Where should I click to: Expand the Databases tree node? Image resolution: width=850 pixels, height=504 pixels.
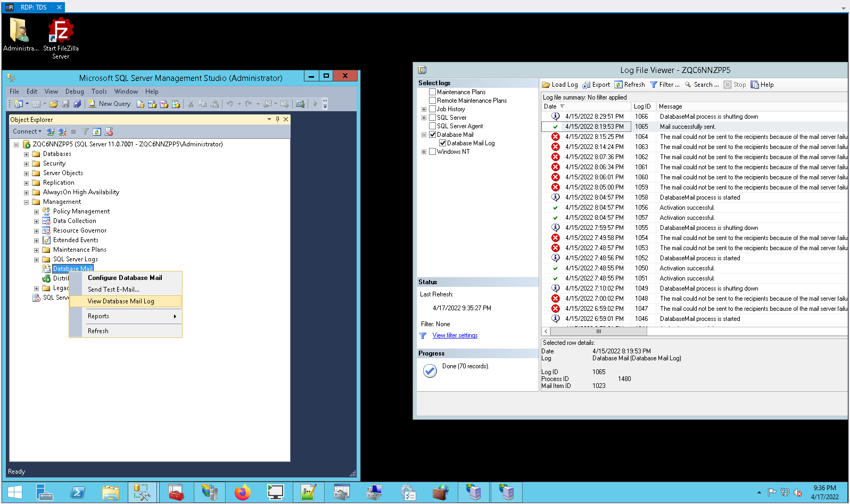(26, 154)
